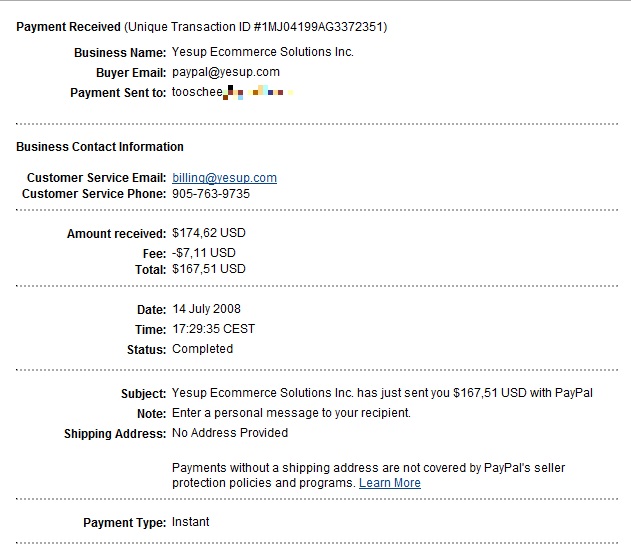Select the fee value -$7,11 USD

coord(204,253)
